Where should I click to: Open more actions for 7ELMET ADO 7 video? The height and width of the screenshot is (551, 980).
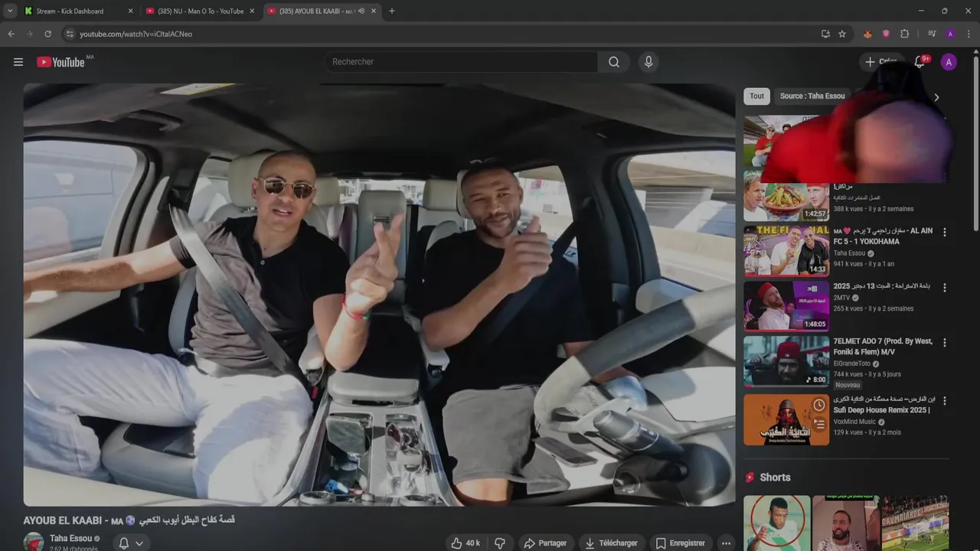(x=944, y=343)
